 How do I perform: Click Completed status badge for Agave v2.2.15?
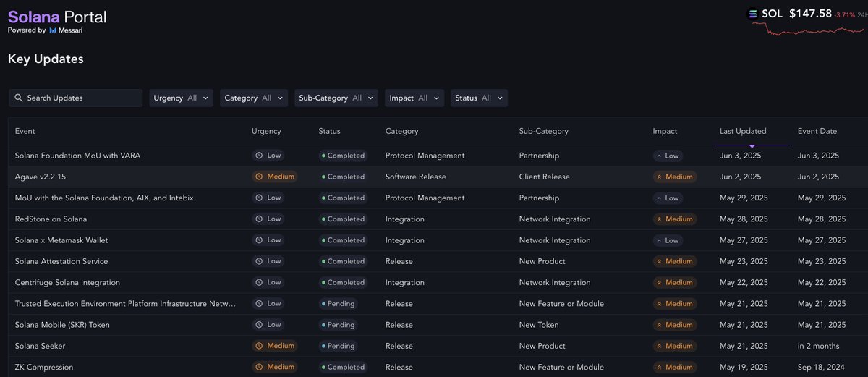343,177
